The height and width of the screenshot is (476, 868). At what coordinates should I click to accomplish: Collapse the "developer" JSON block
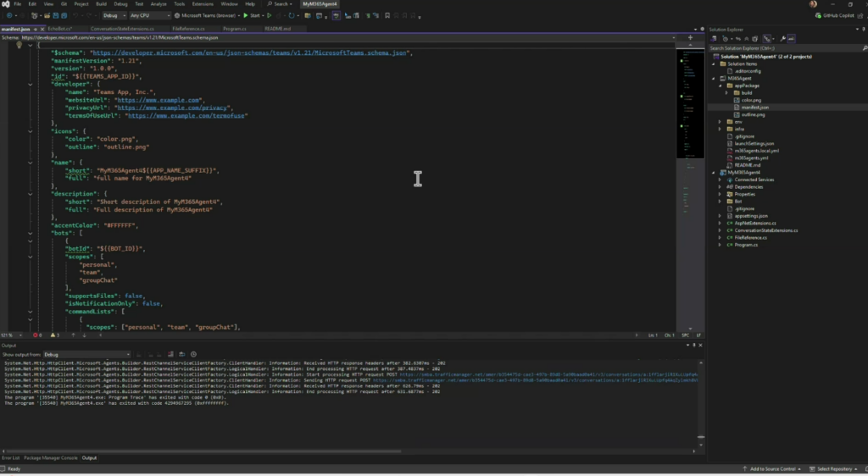[30, 85]
